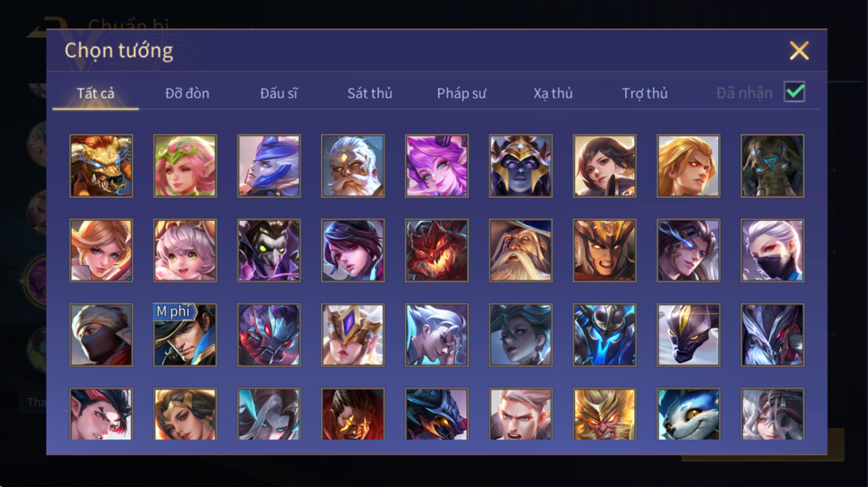868x487 pixels.
Task: Switch to the 'Đỡ đòn' tab
Action: 187,93
